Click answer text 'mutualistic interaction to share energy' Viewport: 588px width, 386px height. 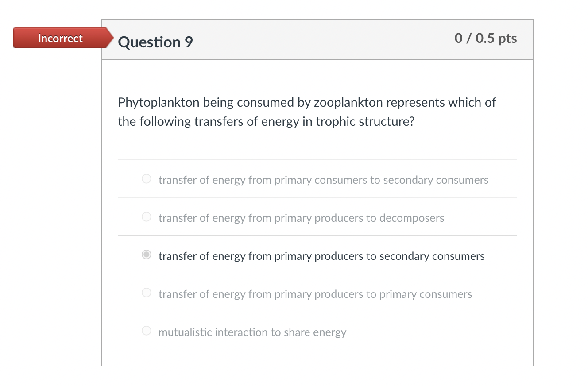pyautogui.click(x=252, y=332)
